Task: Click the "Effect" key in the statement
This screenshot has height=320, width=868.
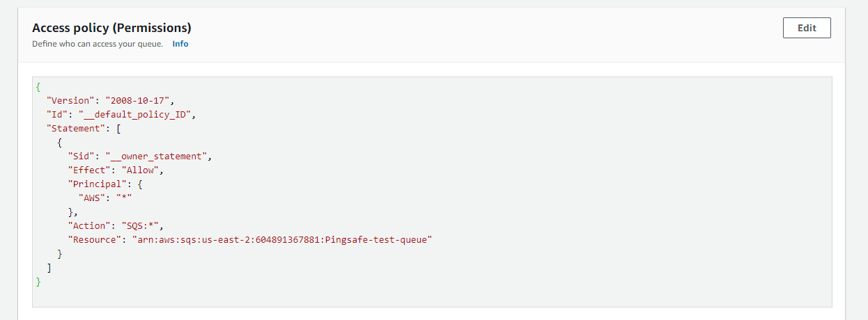Action: click(91, 170)
